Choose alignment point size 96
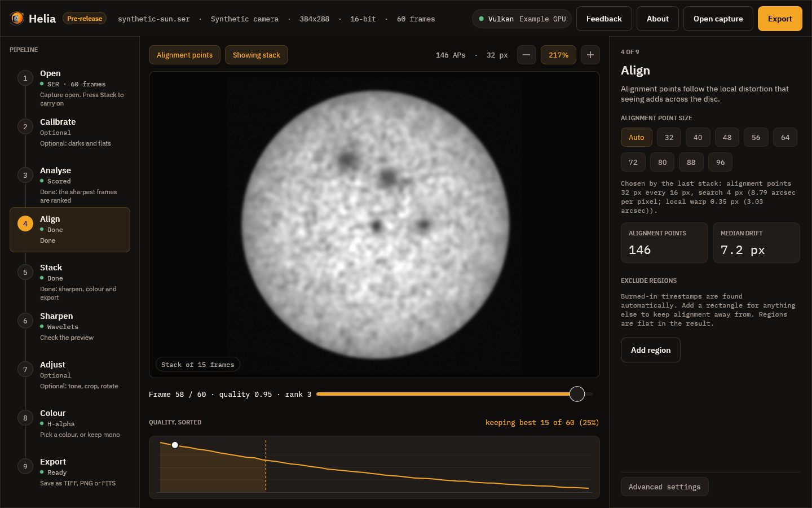812x508 pixels. 720,162
